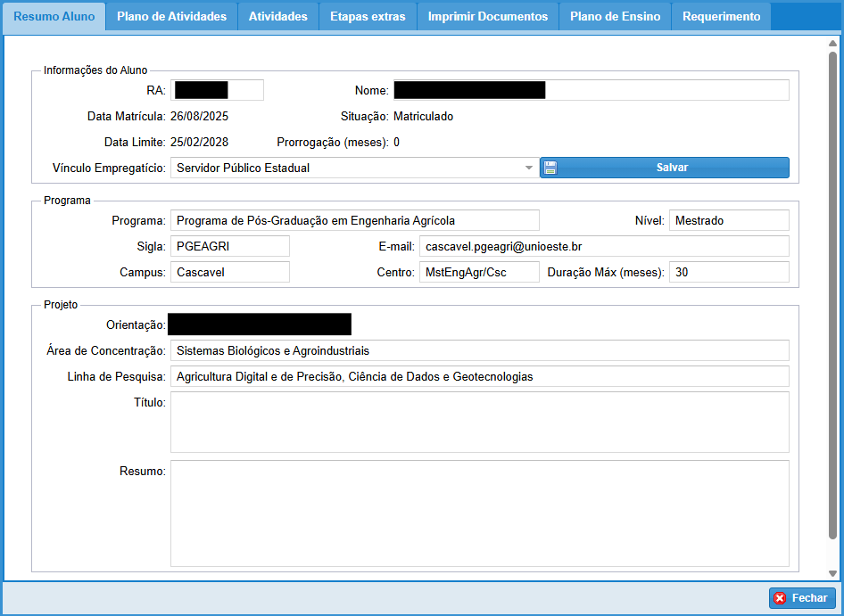The height and width of the screenshot is (616, 844).
Task: Click the scrollbar up arrow
Action: [x=833, y=43]
